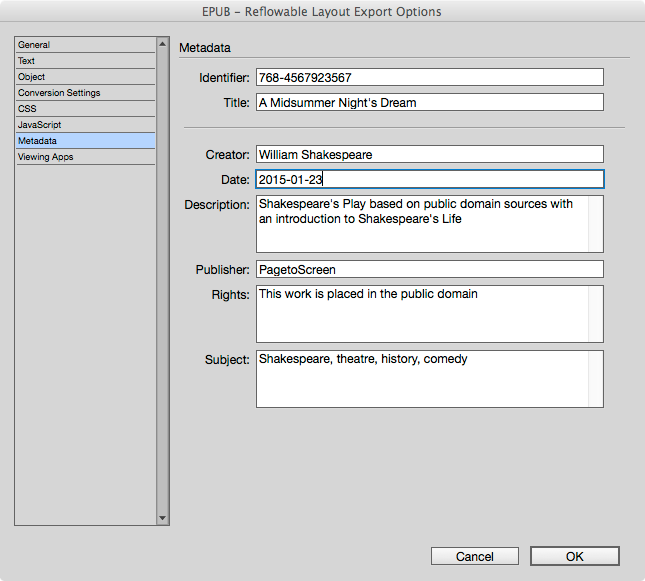This screenshot has height=581, width=645.
Task: Select the CSS category
Action: (x=86, y=109)
